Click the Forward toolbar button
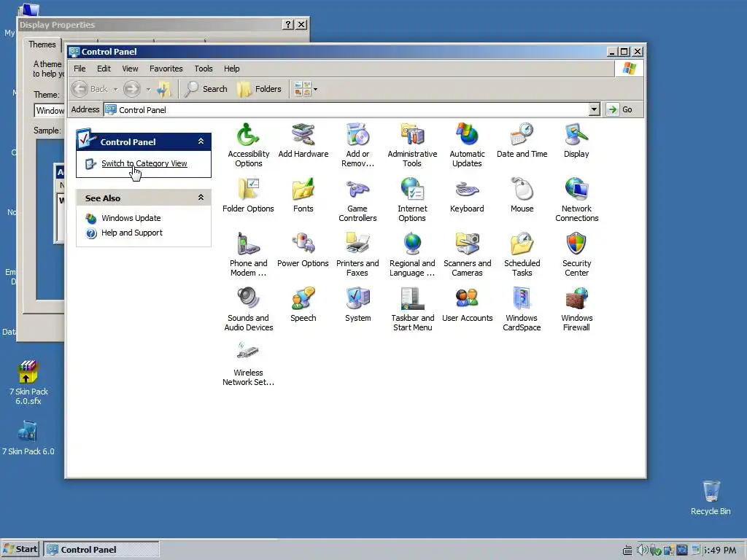This screenshot has width=747, height=560. (132, 89)
